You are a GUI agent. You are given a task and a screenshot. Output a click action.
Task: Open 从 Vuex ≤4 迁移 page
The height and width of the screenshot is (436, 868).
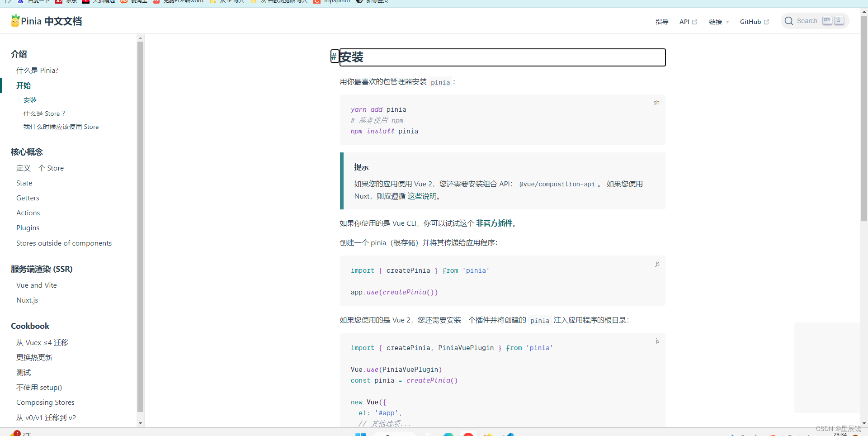click(42, 343)
